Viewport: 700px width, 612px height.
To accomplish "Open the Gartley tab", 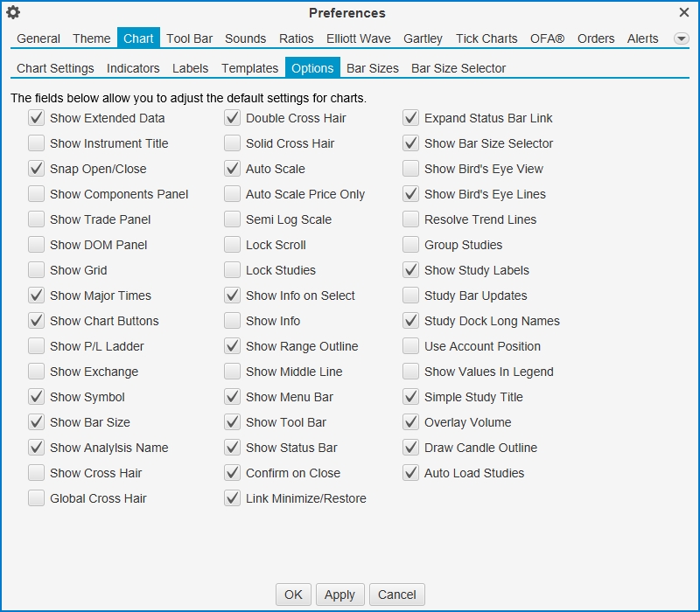I will [x=423, y=38].
